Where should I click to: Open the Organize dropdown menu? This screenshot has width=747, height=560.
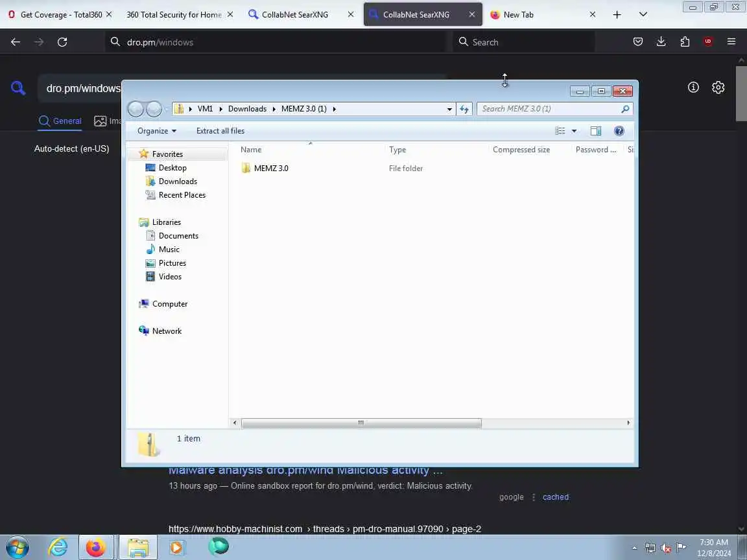(x=157, y=131)
